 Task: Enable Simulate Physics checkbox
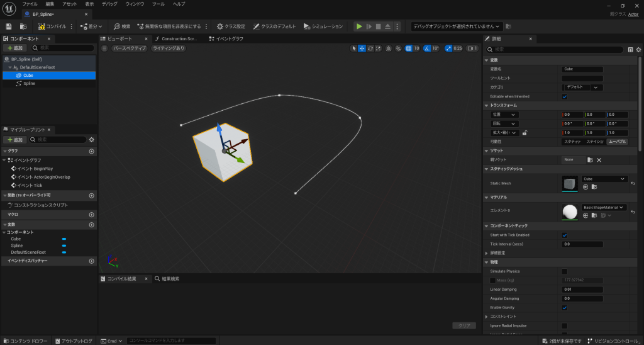coord(564,271)
